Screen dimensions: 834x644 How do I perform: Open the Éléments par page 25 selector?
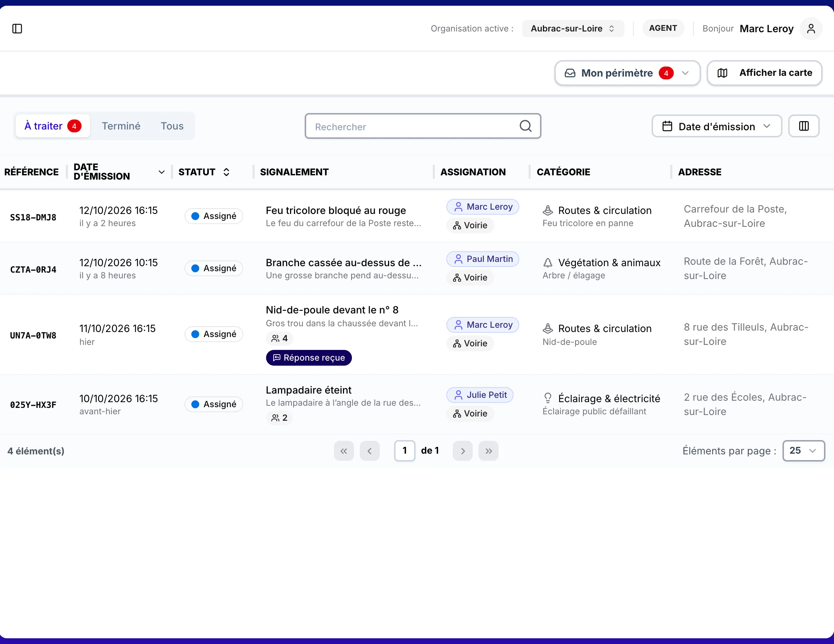point(803,451)
